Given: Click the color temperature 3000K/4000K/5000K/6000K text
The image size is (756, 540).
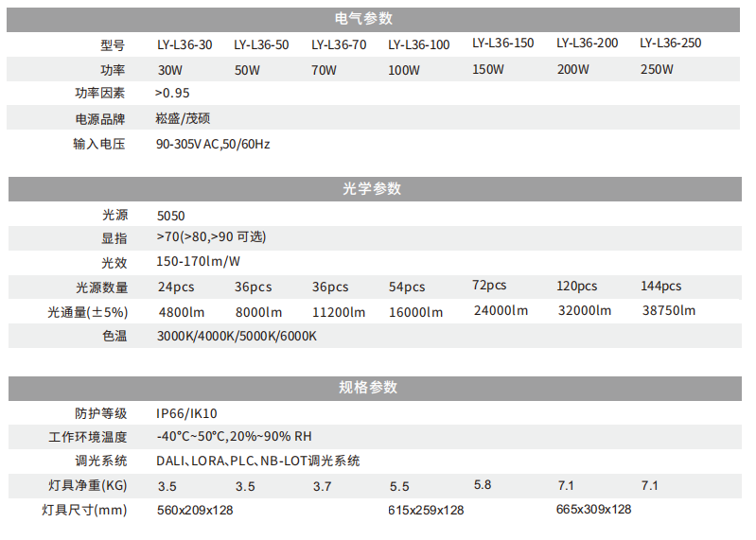Looking at the screenshot, I should click(x=237, y=336).
